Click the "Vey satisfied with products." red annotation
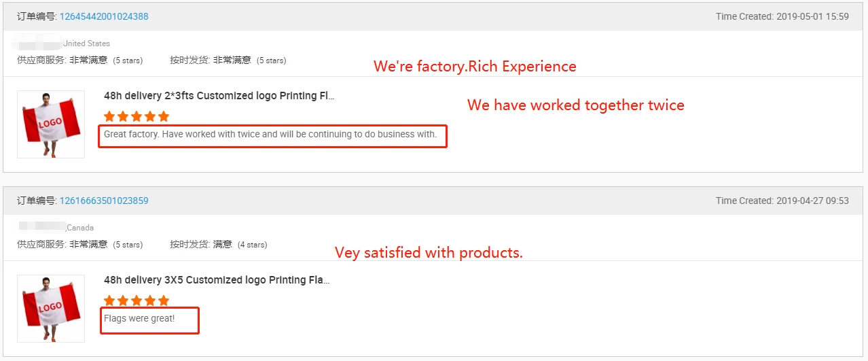This screenshot has height=361, width=868. pos(429,253)
